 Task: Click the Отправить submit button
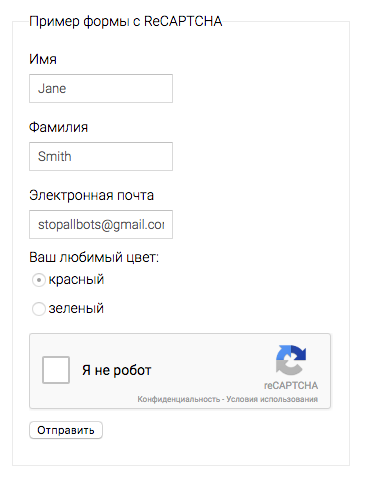(66, 430)
